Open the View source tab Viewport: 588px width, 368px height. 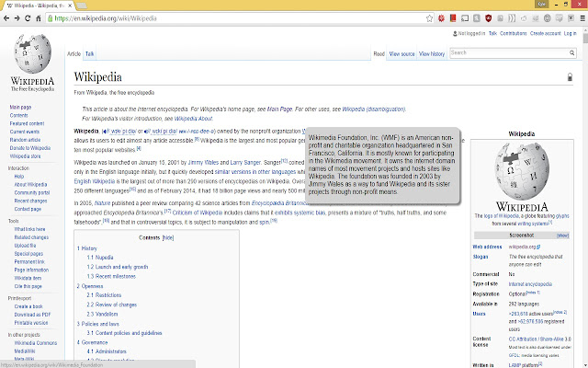point(402,53)
